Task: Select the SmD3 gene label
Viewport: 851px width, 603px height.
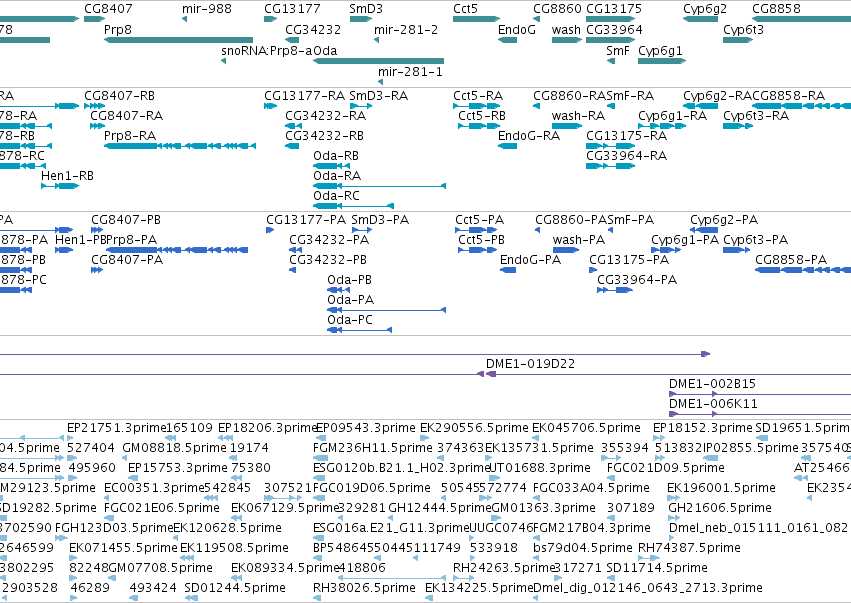Action: click(x=366, y=9)
